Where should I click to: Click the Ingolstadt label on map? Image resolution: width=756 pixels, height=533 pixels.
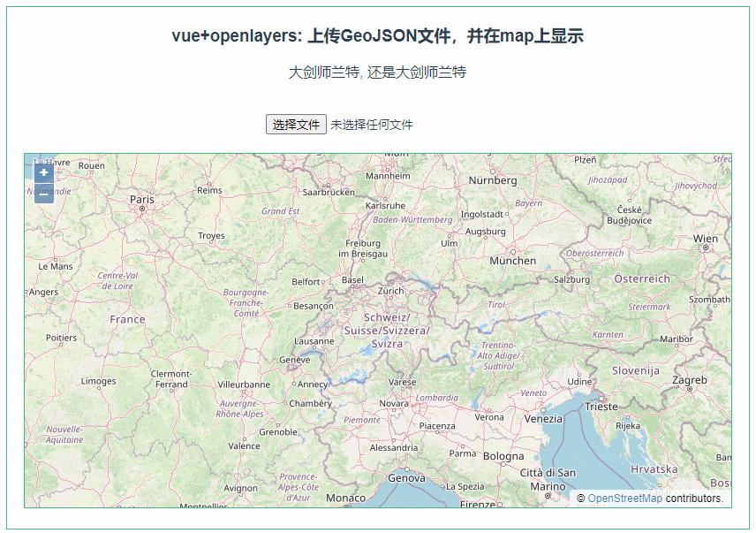(x=482, y=214)
